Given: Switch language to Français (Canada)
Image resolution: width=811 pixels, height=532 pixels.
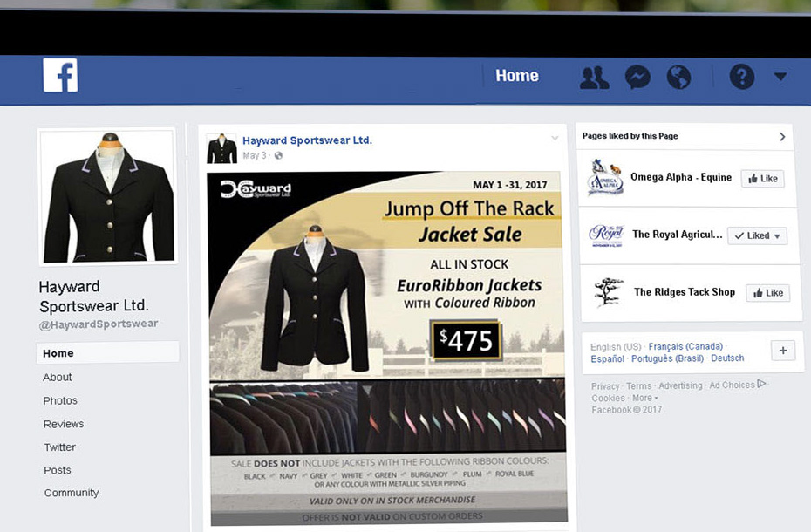Looking at the screenshot, I should tap(685, 346).
